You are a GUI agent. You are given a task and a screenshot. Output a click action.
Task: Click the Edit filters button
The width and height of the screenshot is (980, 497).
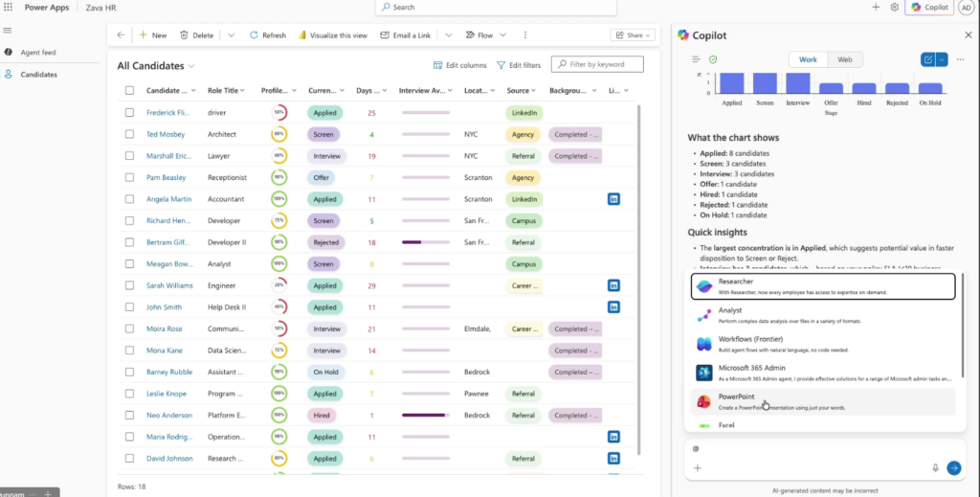[518, 65]
